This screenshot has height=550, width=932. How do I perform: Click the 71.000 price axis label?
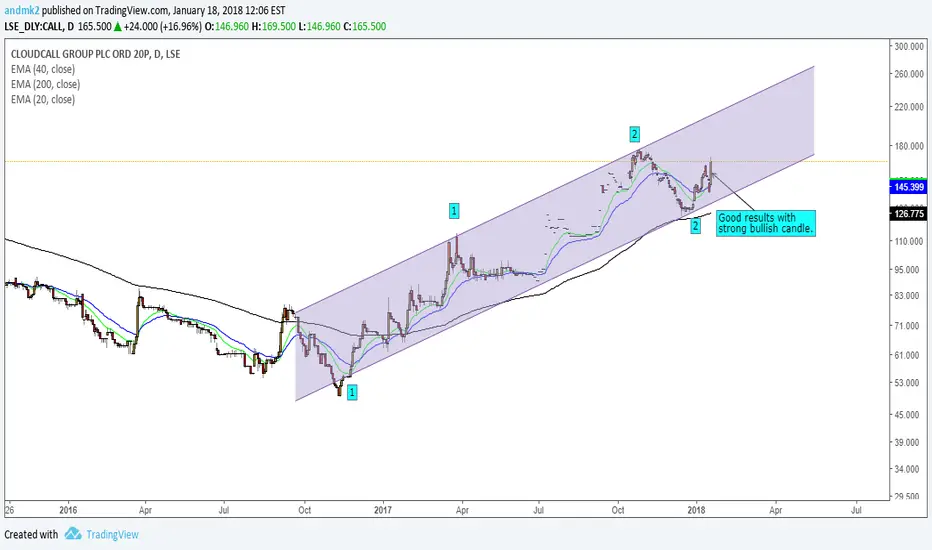tap(908, 326)
